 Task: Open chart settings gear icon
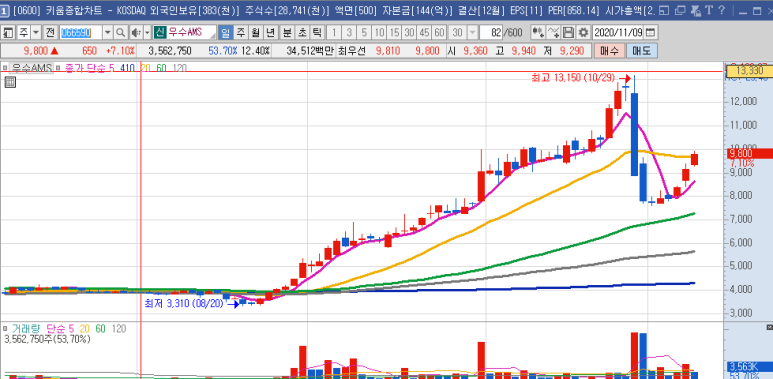[583, 33]
